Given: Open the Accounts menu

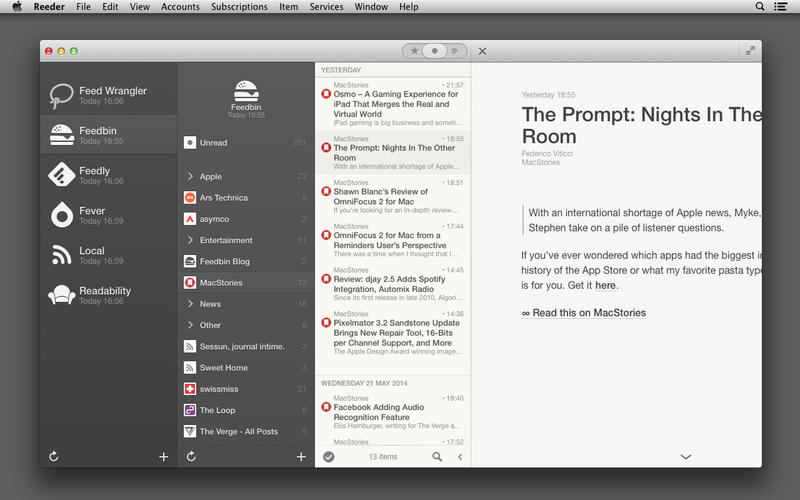Looking at the screenshot, I should point(180,7).
